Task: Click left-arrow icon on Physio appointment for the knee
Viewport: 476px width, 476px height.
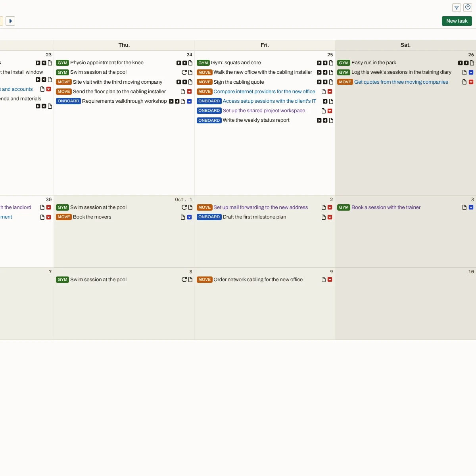Action: point(184,63)
